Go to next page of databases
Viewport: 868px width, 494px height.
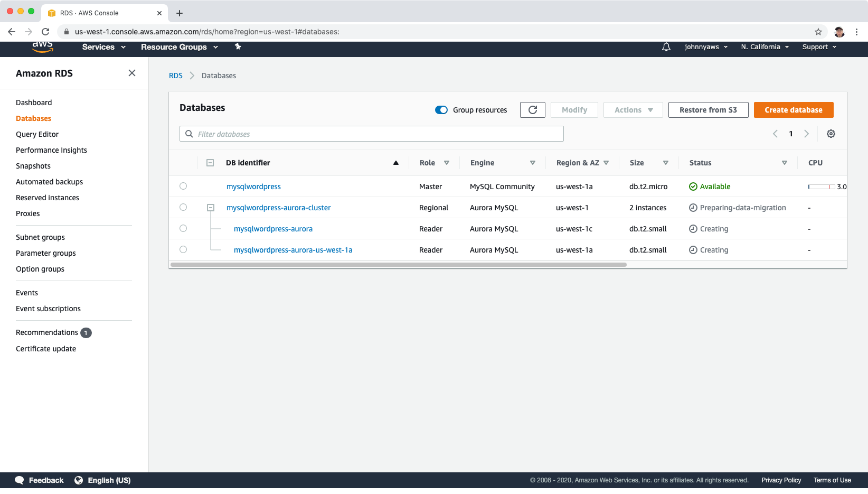click(806, 134)
